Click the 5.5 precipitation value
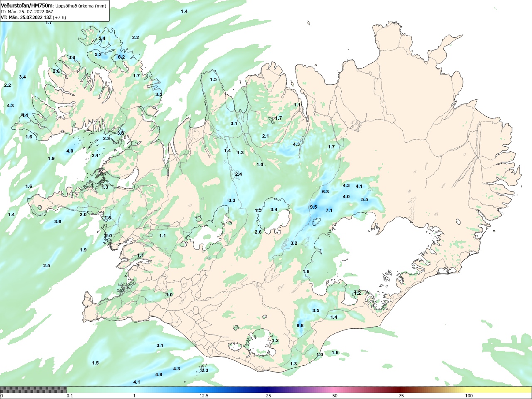Screen dimensions: 532x399 365,199
